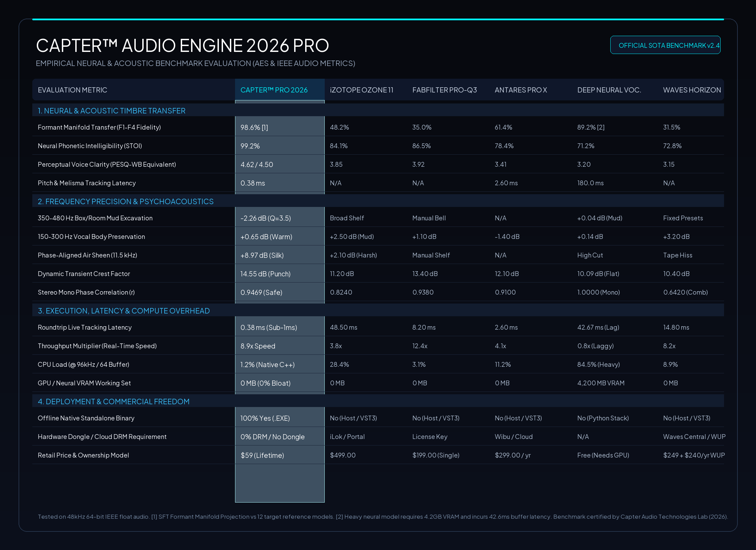This screenshot has width=756, height=550.
Task: Click the 8.9x Speed value
Action: [258, 346]
